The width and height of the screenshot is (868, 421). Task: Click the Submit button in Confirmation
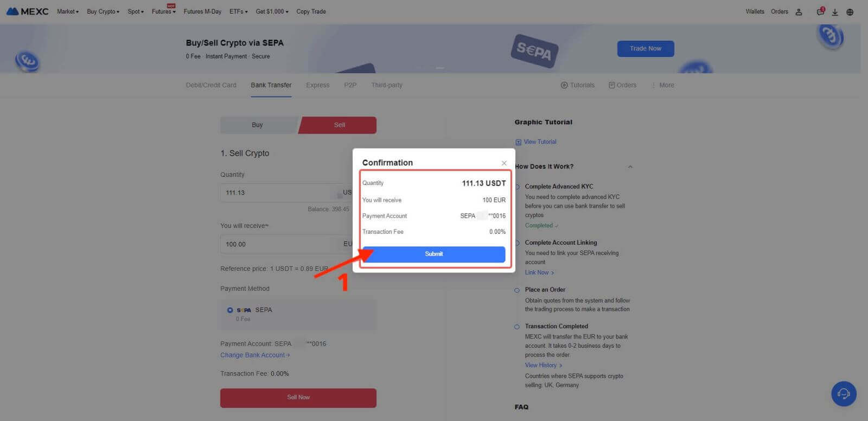pos(434,254)
